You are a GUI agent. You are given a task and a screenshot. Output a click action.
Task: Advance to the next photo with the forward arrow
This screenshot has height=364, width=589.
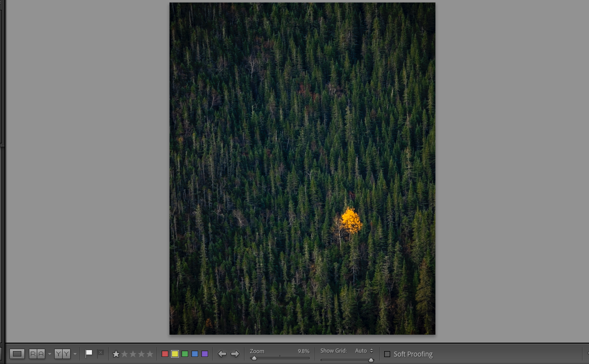[x=235, y=354]
